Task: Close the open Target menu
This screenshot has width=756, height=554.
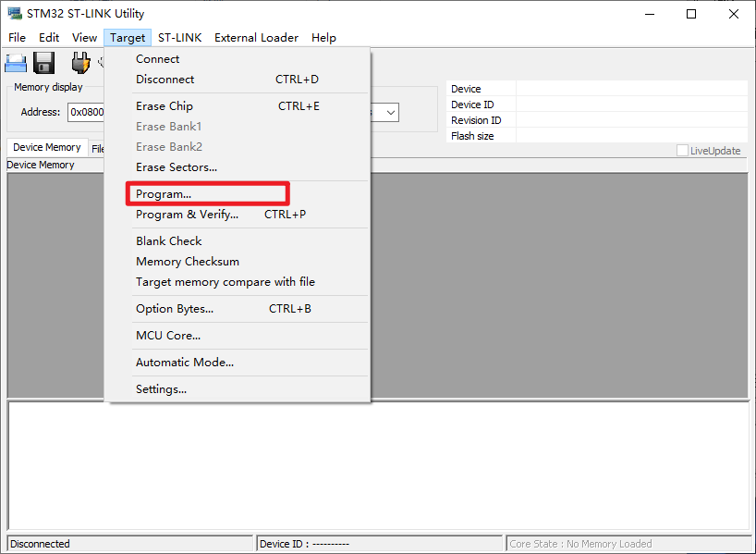Action: (128, 38)
